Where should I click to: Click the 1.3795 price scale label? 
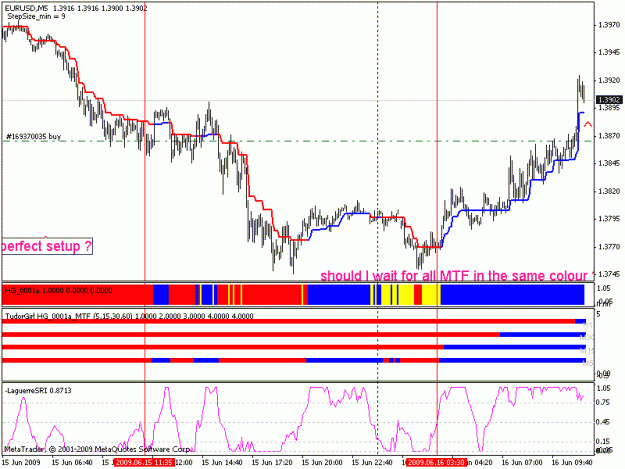point(609,219)
